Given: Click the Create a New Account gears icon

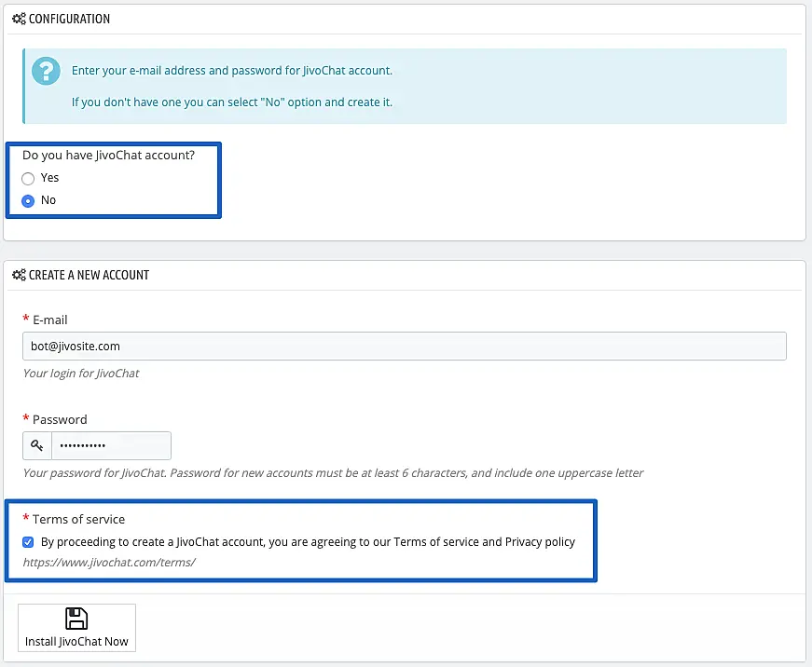Looking at the screenshot, I should pyautogui.click(x=19, y=275).
